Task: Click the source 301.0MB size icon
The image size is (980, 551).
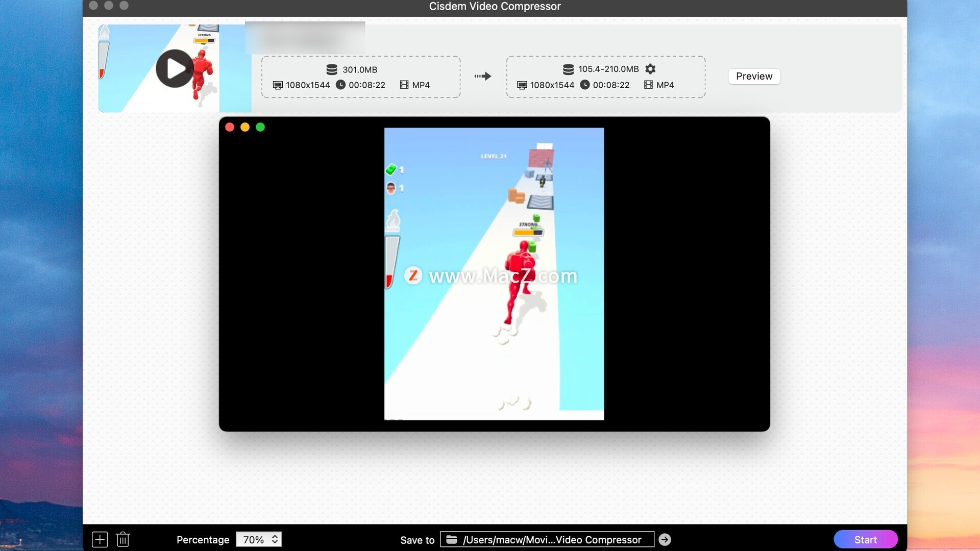Action: (332, 69)
